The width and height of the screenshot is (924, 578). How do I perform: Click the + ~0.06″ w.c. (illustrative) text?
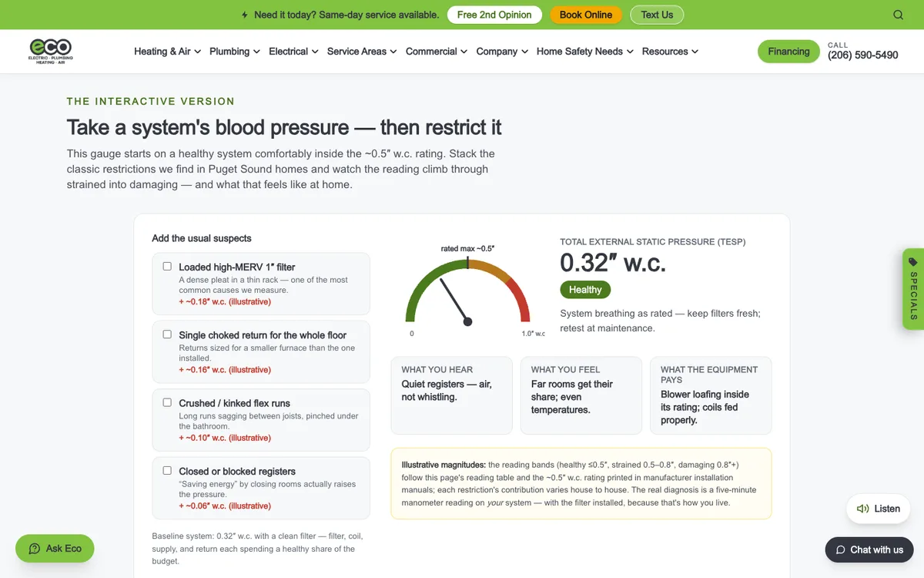click(225, 506)
